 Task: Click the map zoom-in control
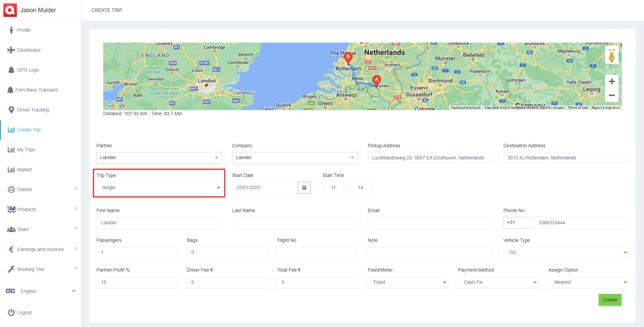612,81
